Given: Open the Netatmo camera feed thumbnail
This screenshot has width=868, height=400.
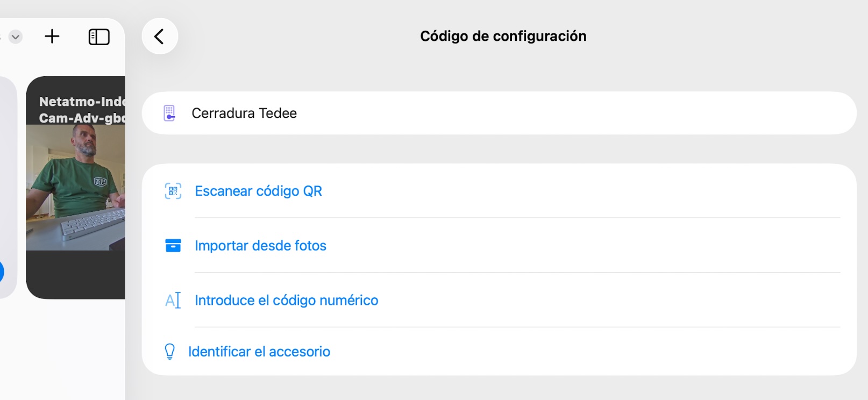Looking at the screenshot, I should point(76,188).
